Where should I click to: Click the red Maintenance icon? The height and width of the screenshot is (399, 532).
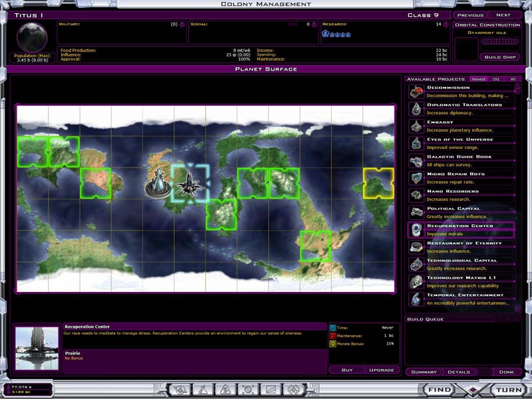(x=332, y=336)
